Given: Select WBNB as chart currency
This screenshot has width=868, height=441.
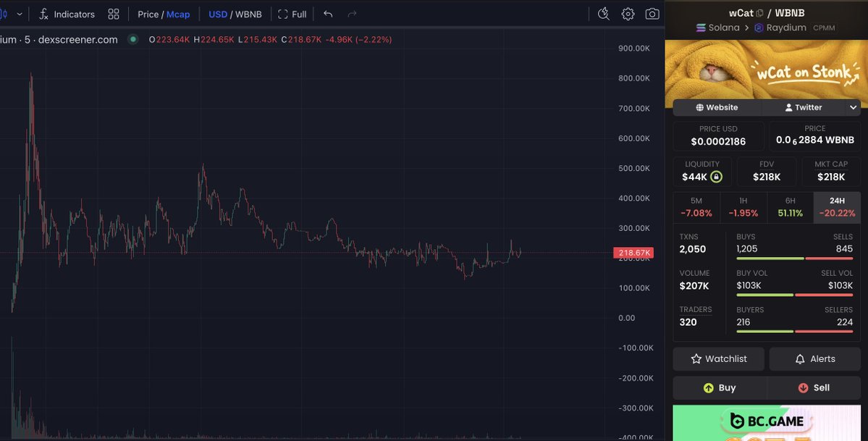Looking at the screenshot, I should [248, 14].
